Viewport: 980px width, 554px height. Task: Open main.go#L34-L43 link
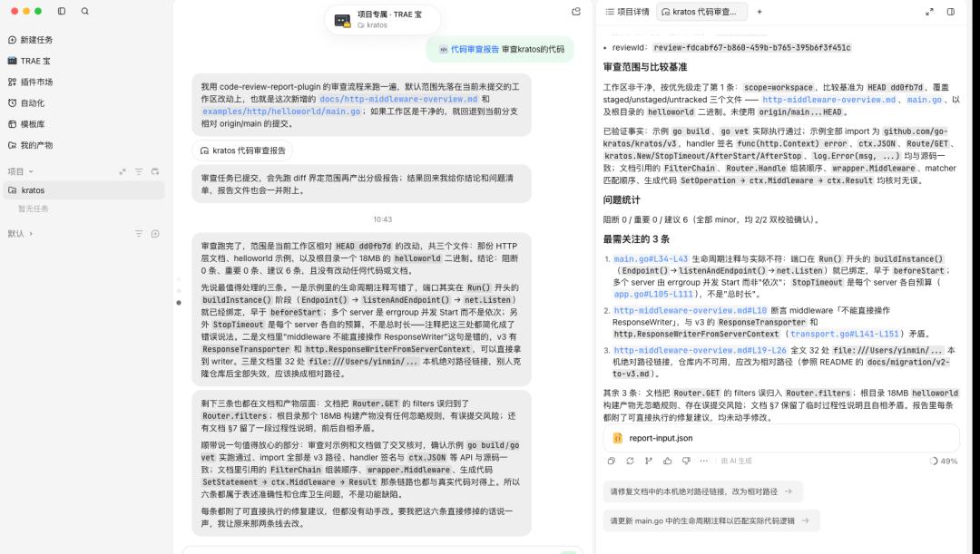coord(651,258)
